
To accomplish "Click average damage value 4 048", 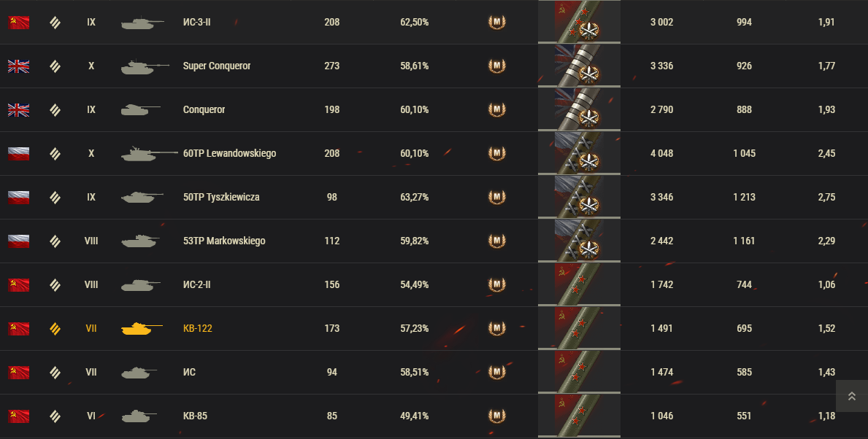I will 661,153.
